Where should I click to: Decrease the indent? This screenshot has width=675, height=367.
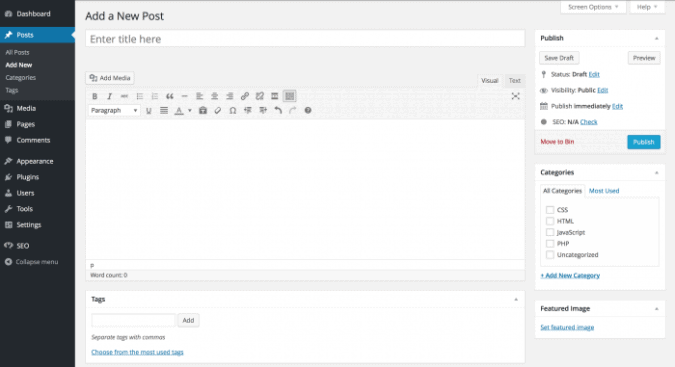248,111
